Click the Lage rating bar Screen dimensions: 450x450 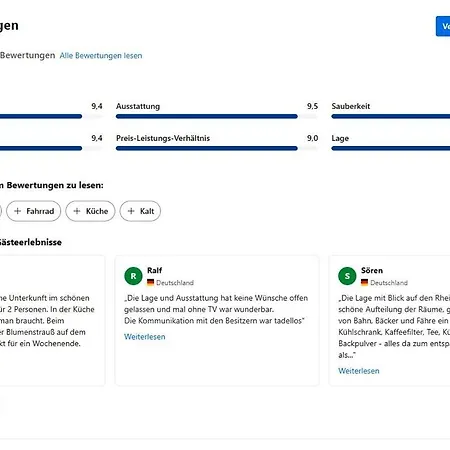[x=391, y=148]
